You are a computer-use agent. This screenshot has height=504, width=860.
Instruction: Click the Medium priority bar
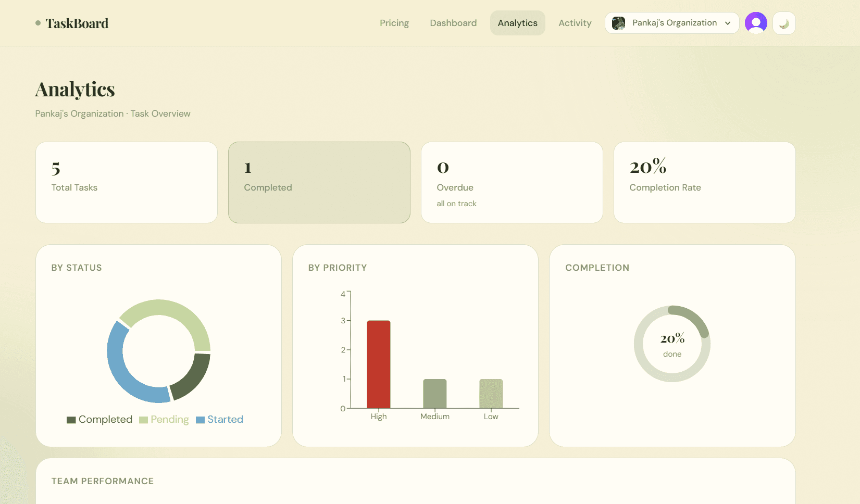[x=435, y=394]
